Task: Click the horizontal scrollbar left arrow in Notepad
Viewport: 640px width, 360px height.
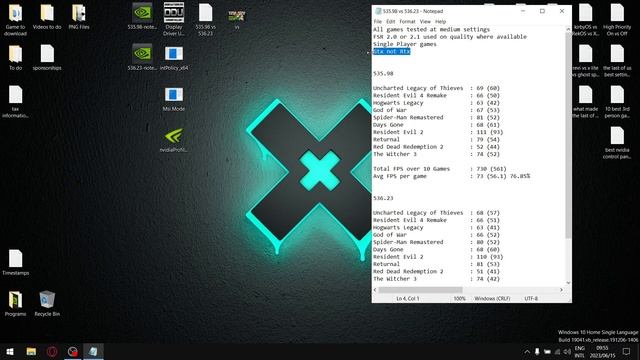Action: [x=375, y=290]
